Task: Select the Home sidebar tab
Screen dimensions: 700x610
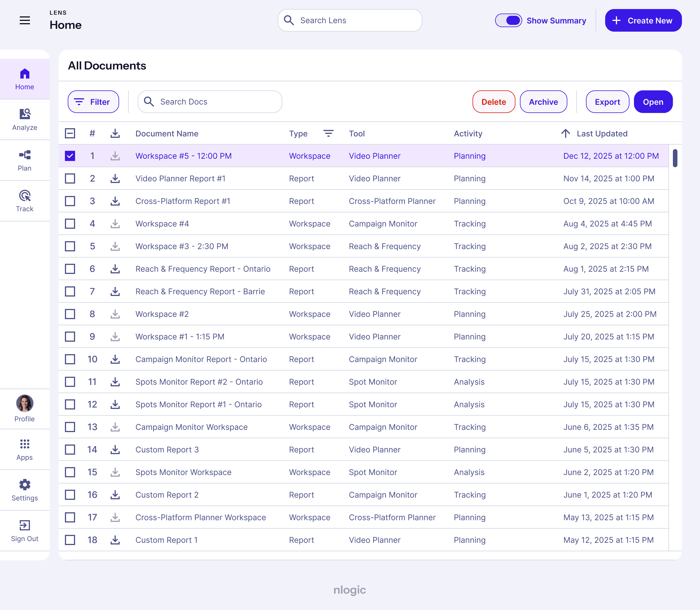Action: click(x=25, y=79)
